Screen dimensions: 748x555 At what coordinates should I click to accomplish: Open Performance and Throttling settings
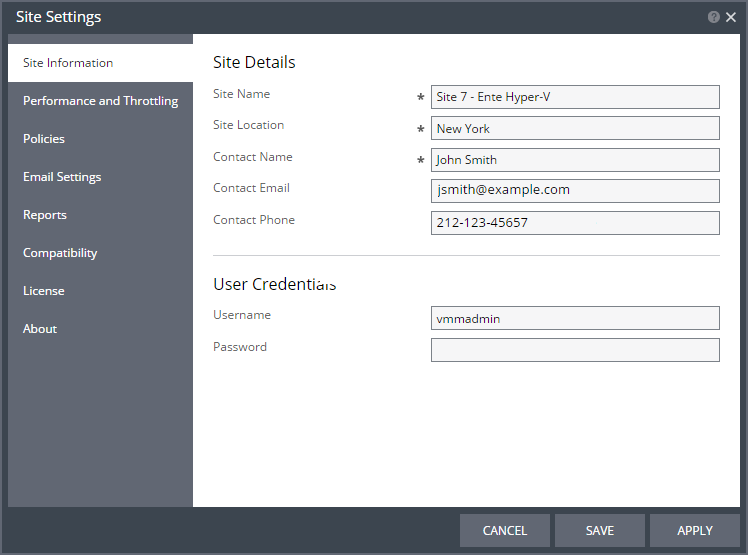(x=100, y=101)
